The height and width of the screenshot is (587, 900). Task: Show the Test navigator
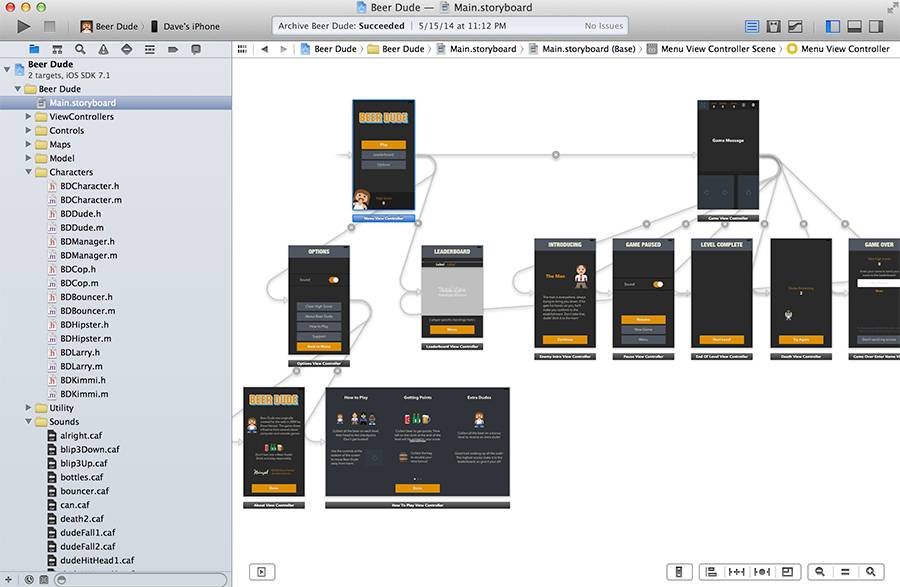click(127, 49)
